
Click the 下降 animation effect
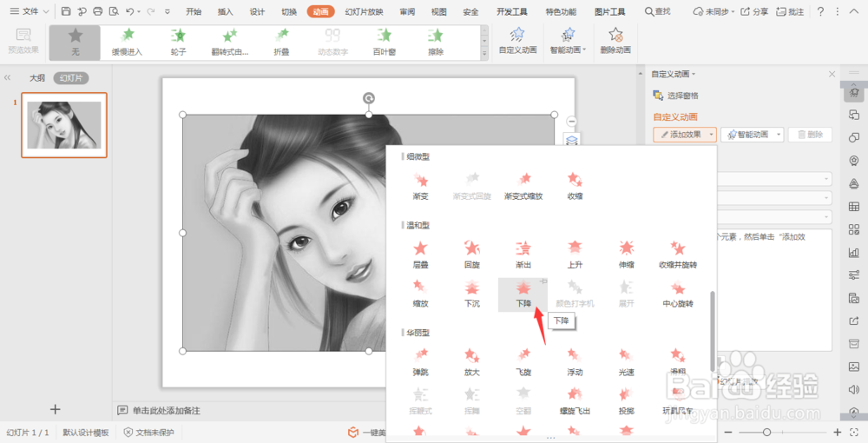(x=523, y=294)
